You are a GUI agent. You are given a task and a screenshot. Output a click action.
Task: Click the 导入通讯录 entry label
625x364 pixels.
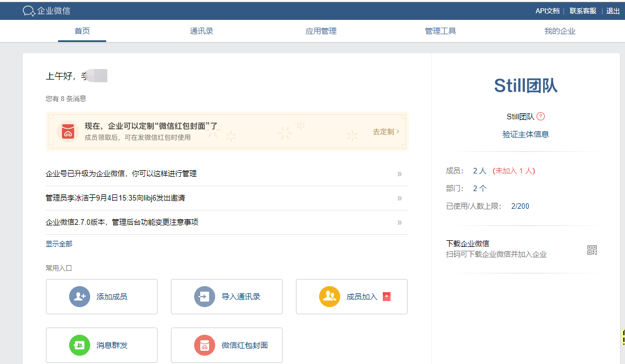pos(241,297)
